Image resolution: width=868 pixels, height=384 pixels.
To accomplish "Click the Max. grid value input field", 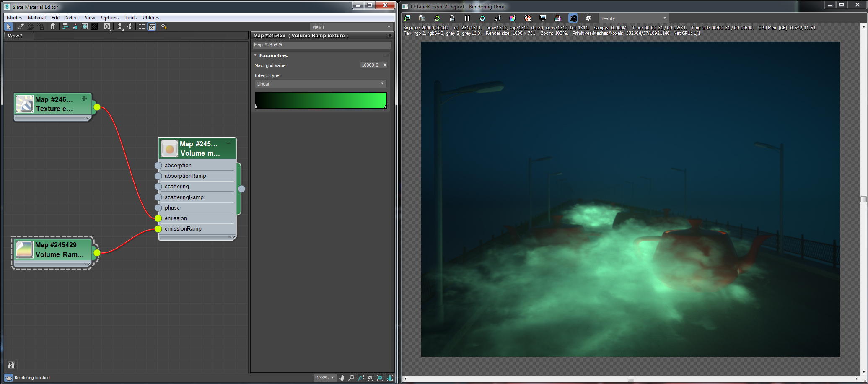I will 370,65.
